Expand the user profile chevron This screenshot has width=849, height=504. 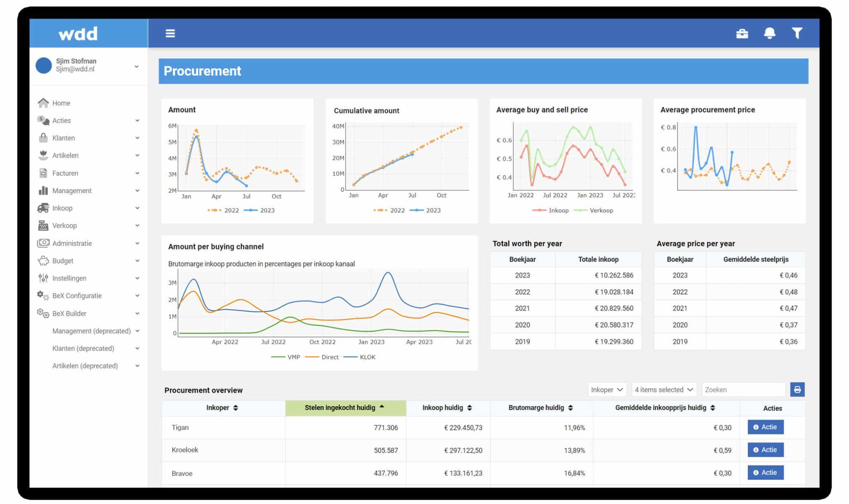136,66
